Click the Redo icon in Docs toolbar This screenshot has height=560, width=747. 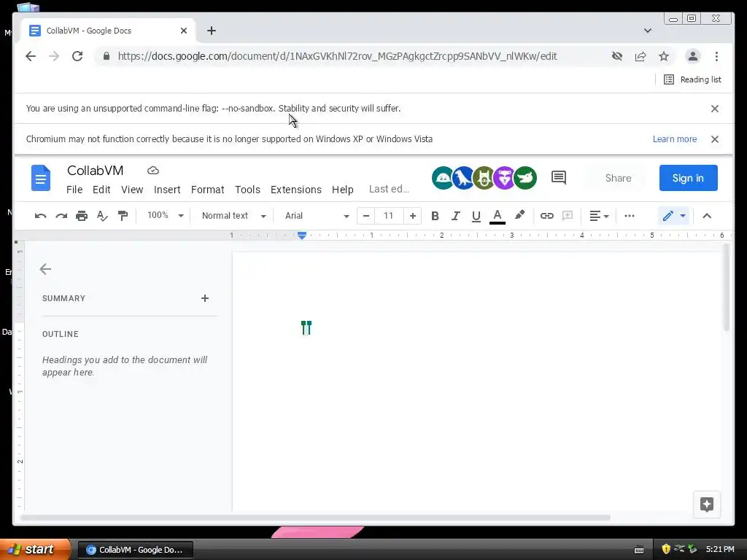tap(61, 216)
